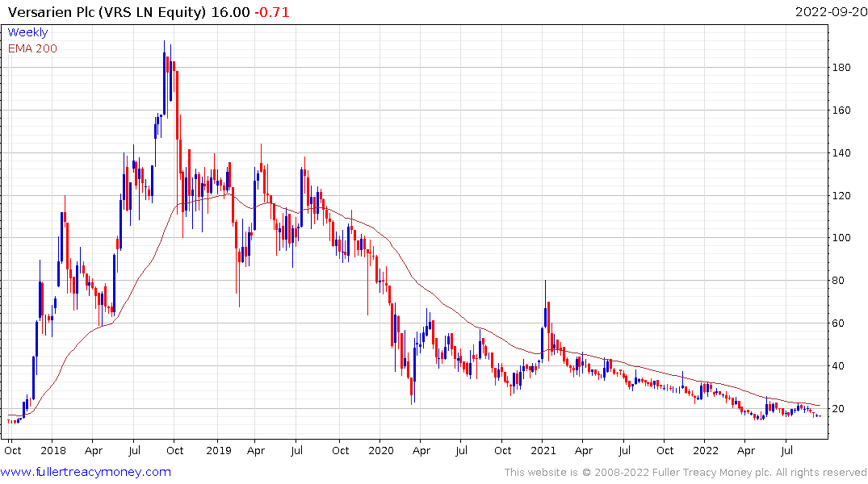The height and width of the screenshot is (484, 868).
Task: Click the 80 price axis label
Action: coord(838,281)
